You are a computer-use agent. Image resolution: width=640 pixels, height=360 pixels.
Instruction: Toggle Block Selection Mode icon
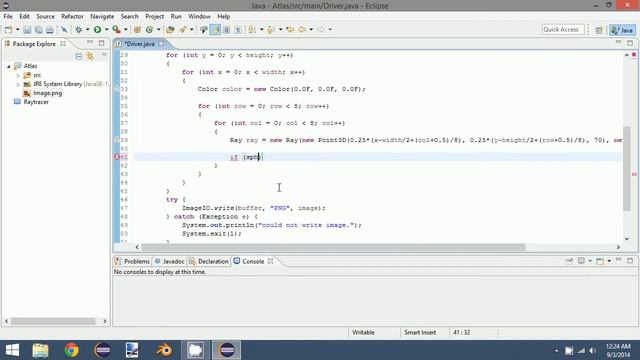227,29
